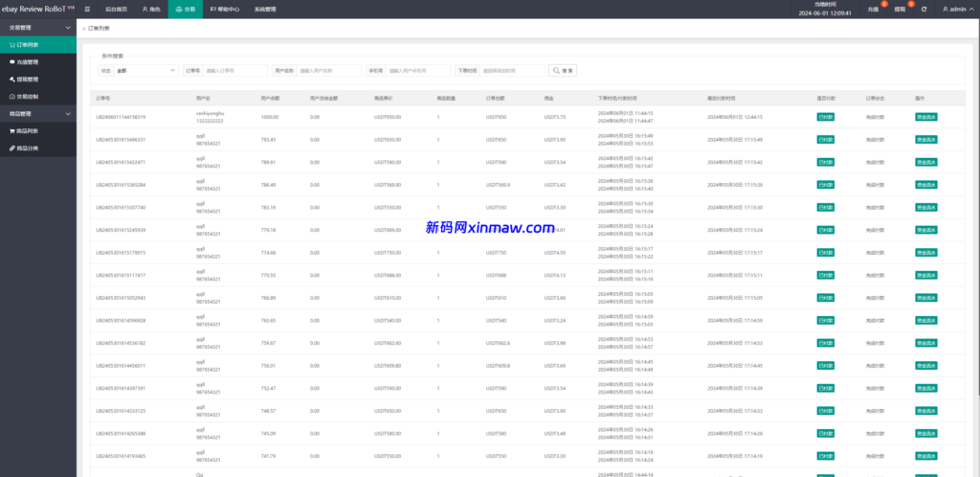Open 资金流水 for row with balance 766.89
Image resolution: width=980 pixels, height=477 pixels.
(x=926, y=298)
